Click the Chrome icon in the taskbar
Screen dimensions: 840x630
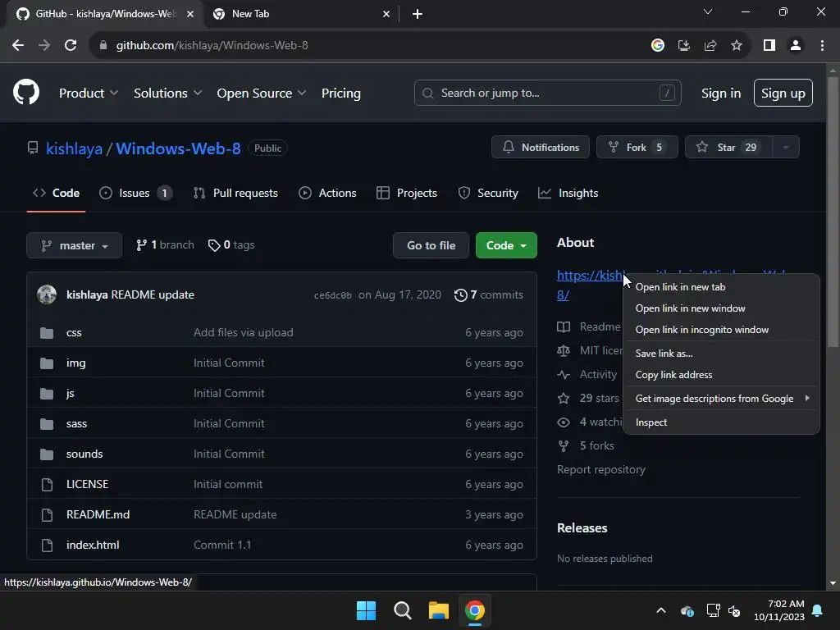pyautogui.click(x=475, y=610)
